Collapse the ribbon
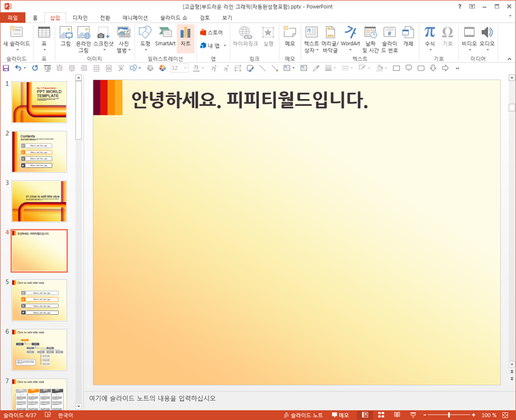Image resolution: width=516 pixels, height=420 pixels. pos(509,59)
